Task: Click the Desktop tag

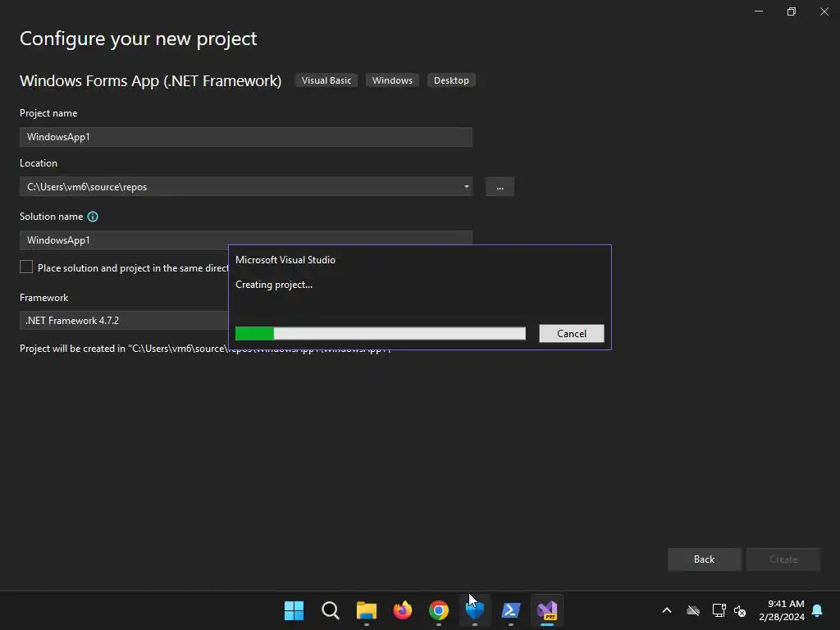Action: (x=451, y=80)
